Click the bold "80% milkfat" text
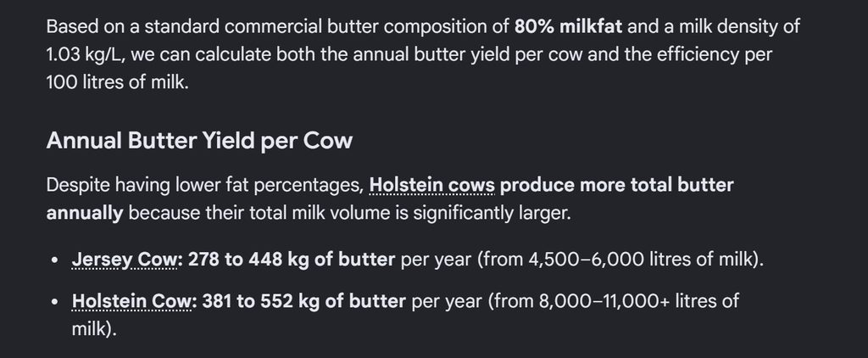This screenshot has width=868, height=358. 568,26
